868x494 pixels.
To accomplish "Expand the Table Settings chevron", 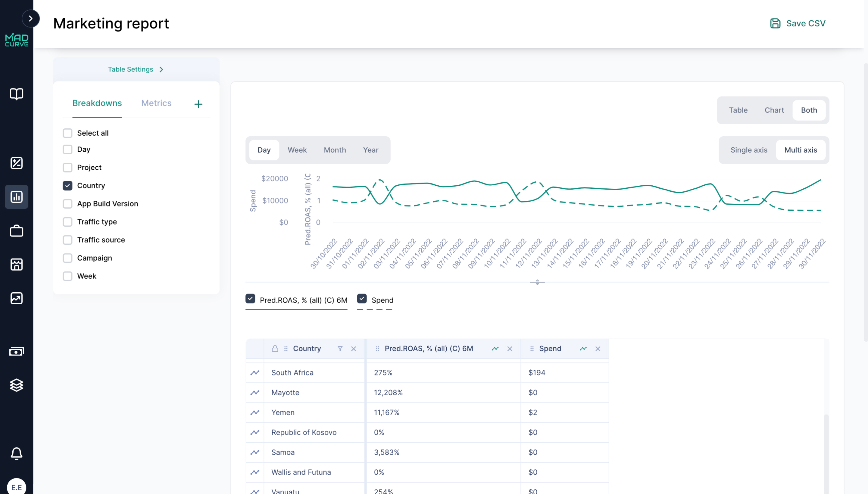I will pyautogui.click(x=161, y=69).
